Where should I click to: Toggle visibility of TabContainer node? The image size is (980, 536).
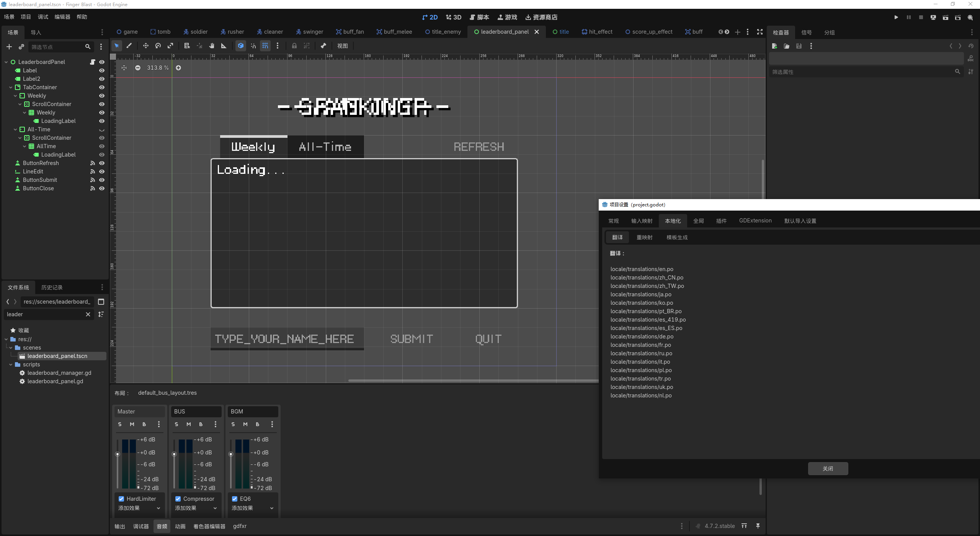tap(102, 87)
